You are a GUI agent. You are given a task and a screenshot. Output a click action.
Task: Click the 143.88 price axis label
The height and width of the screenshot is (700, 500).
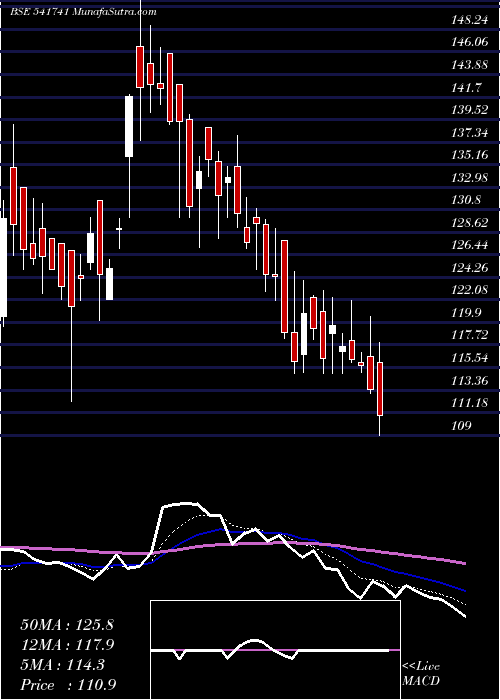468,64
